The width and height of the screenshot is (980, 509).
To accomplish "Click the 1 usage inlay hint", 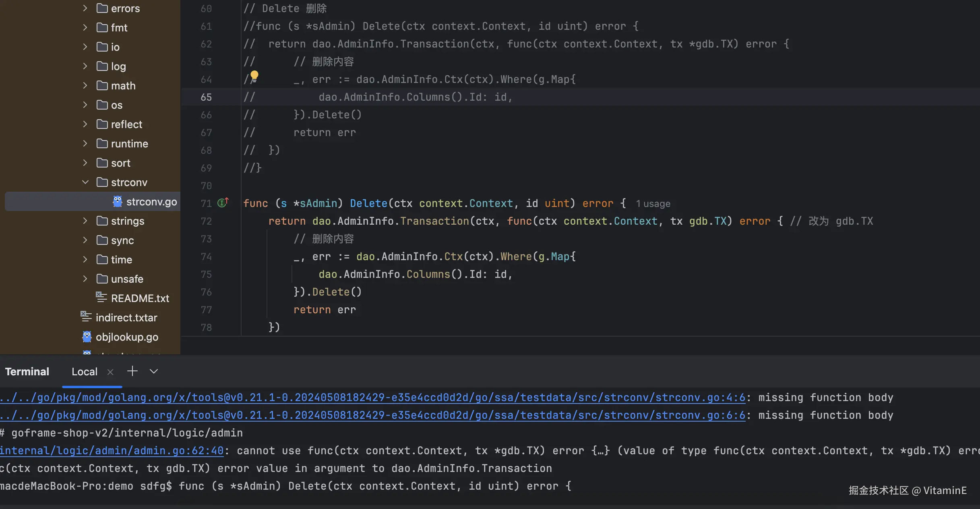I will tap(653, 204).
